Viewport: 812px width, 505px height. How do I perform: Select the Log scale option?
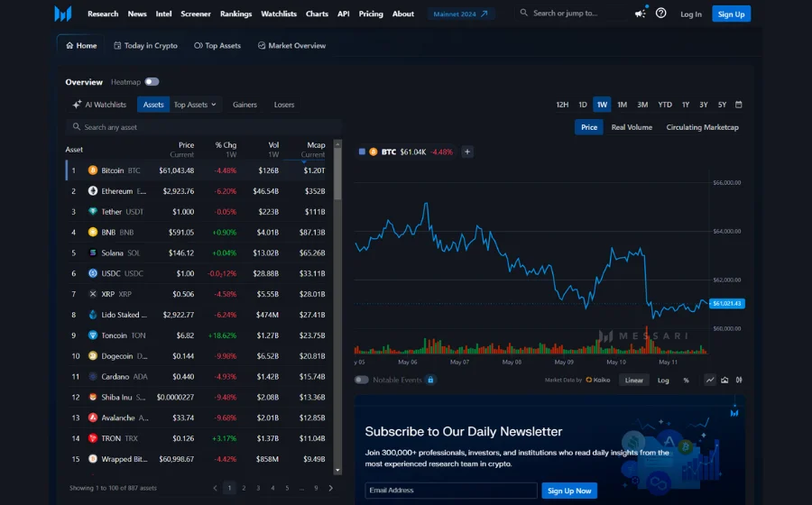tap(663, 380)
